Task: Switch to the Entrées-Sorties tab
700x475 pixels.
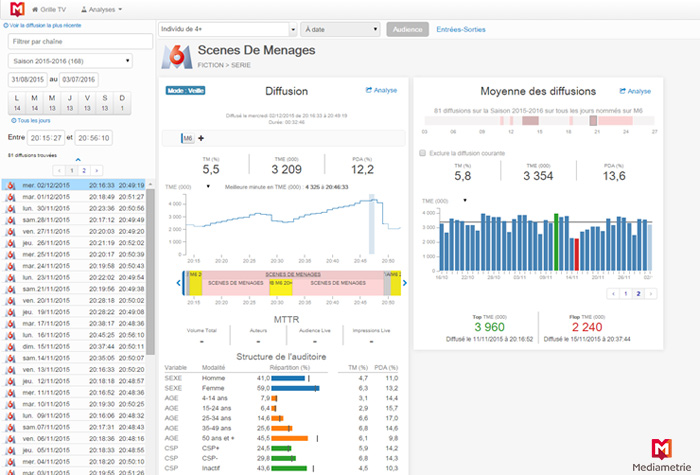Action: [x=461, y=29]
